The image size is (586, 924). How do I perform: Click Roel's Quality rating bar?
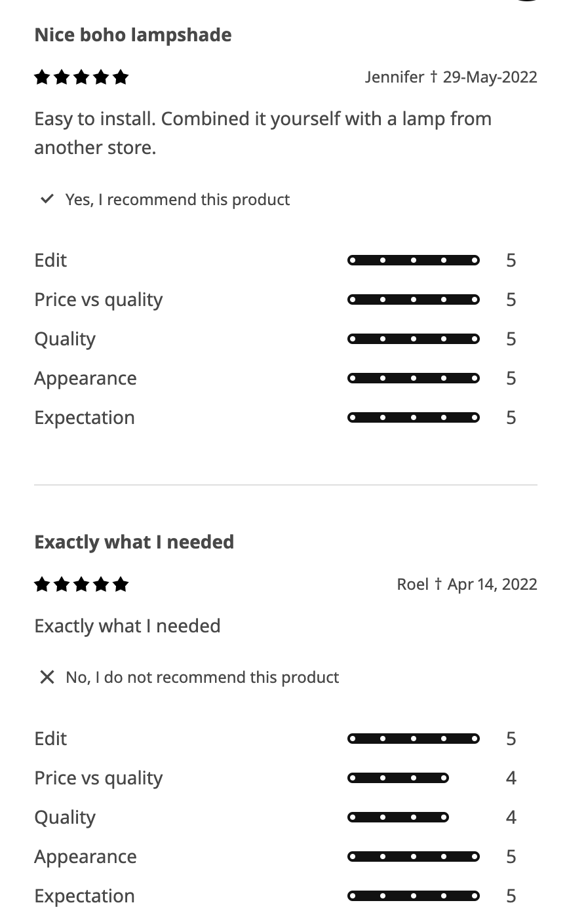point(398,818)
